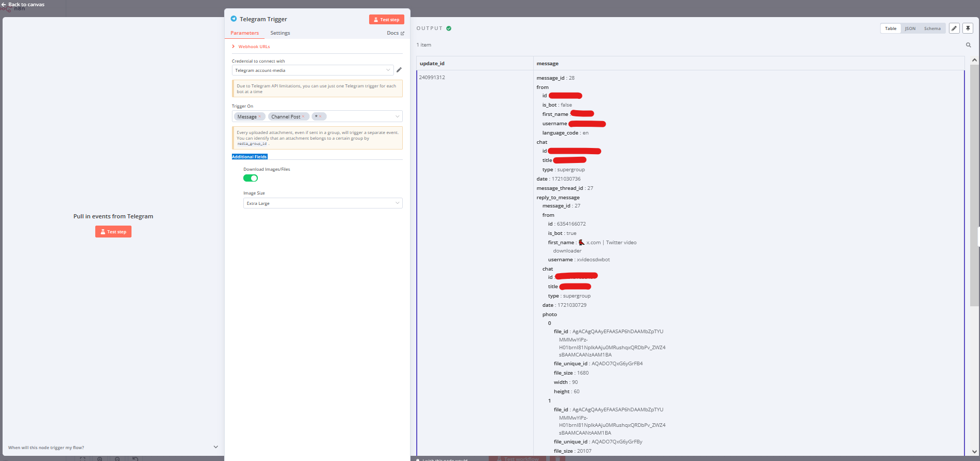980x461 pixels.
Task: Click the photo key in output
Action: click(550, 315)
